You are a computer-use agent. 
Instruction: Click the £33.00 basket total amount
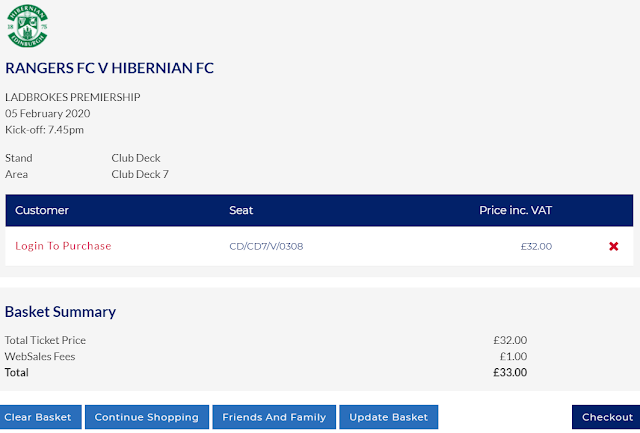[510, 372]
